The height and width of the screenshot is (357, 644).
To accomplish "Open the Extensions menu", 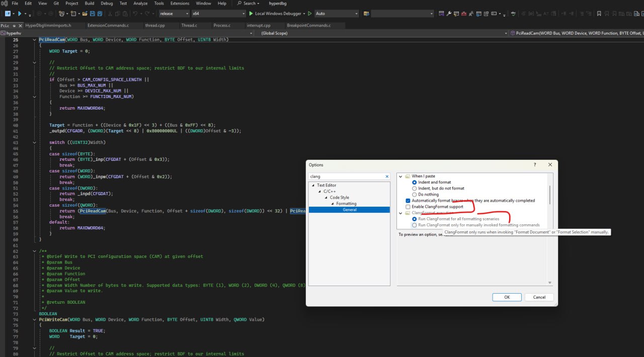I will tap(180, 4).
